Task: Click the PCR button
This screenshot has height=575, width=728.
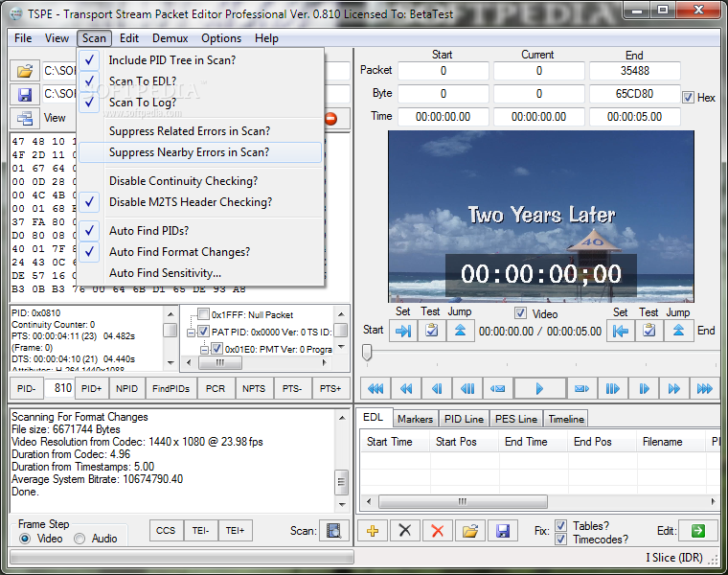Action: pyautogui.click(x=216, y=388)
